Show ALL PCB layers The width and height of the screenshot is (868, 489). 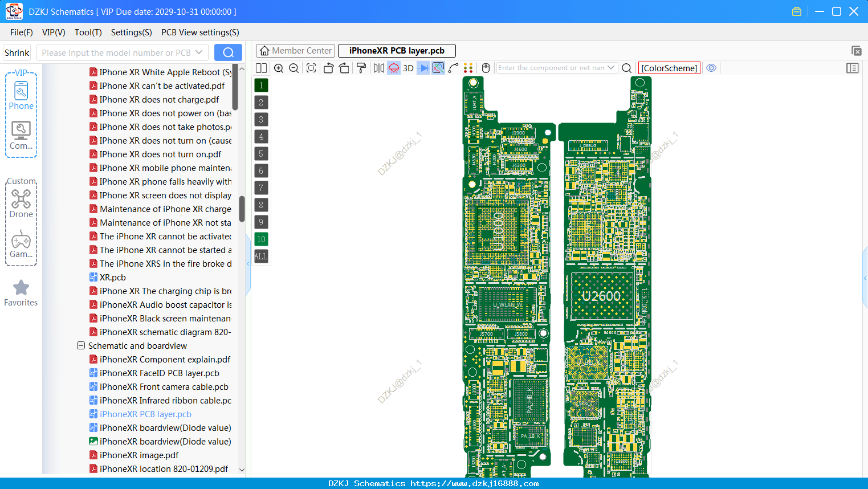(x=261, y=256)
